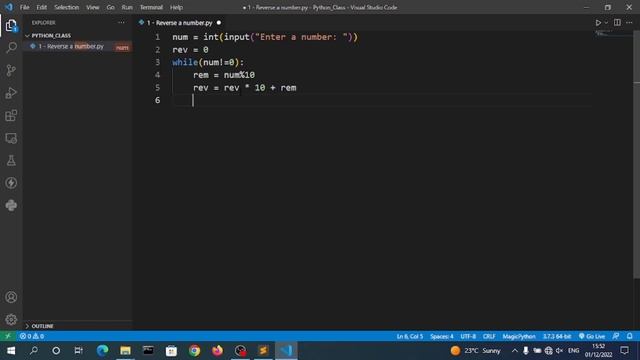
Task: Open the run button dropdown arrow
Action: point(606,23)
